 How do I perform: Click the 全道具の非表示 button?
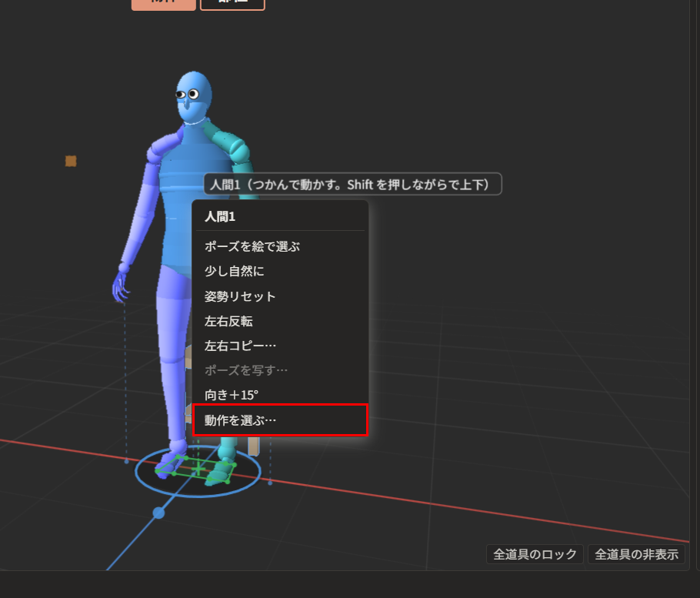coord(636,554)
